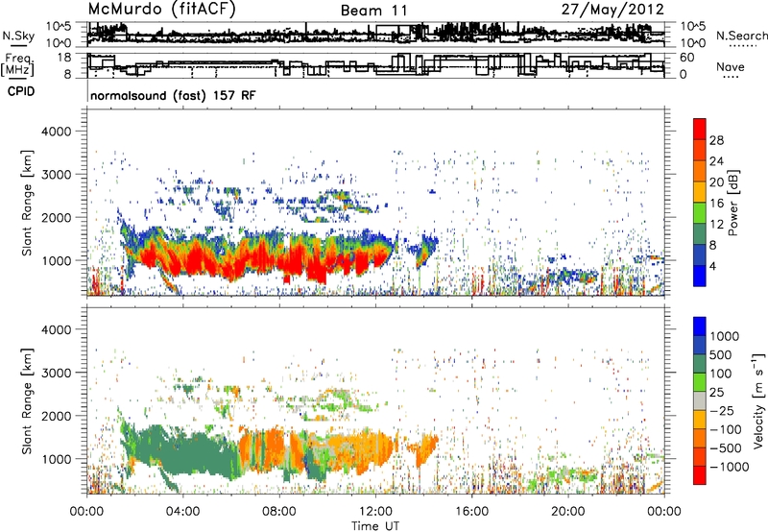The width and height of the screenshot is (768, 532).
Task: Click the "McMurdo (fitACF)" plot title
Action: 161,10
